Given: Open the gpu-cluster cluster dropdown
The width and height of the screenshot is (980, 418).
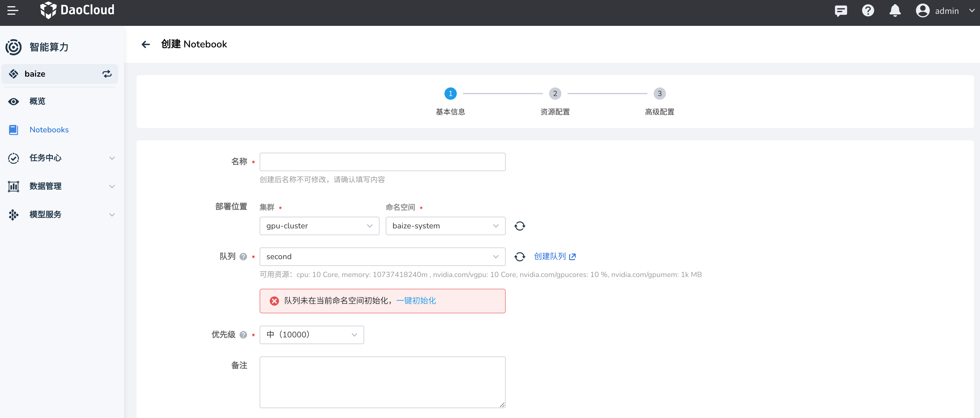Looking at the screenshot, I should [x=319, y=226].
